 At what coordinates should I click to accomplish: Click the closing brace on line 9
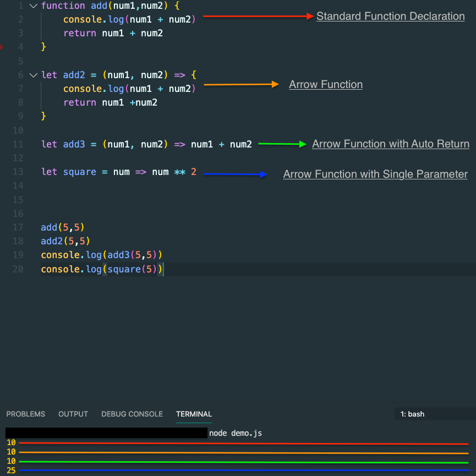(x=43, y=116)
